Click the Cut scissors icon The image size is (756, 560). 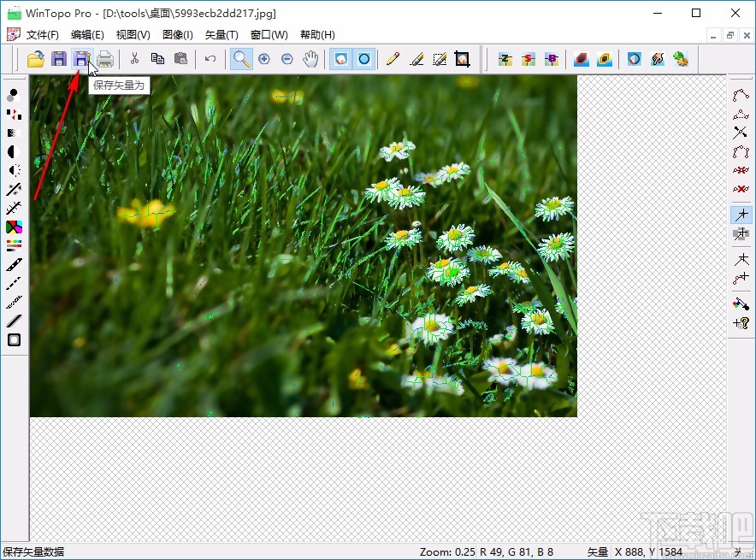pos(134,59)
